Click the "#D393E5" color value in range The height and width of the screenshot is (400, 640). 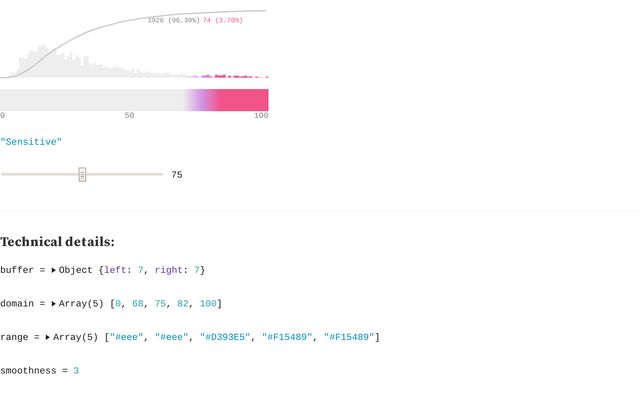tap(225, 337)
